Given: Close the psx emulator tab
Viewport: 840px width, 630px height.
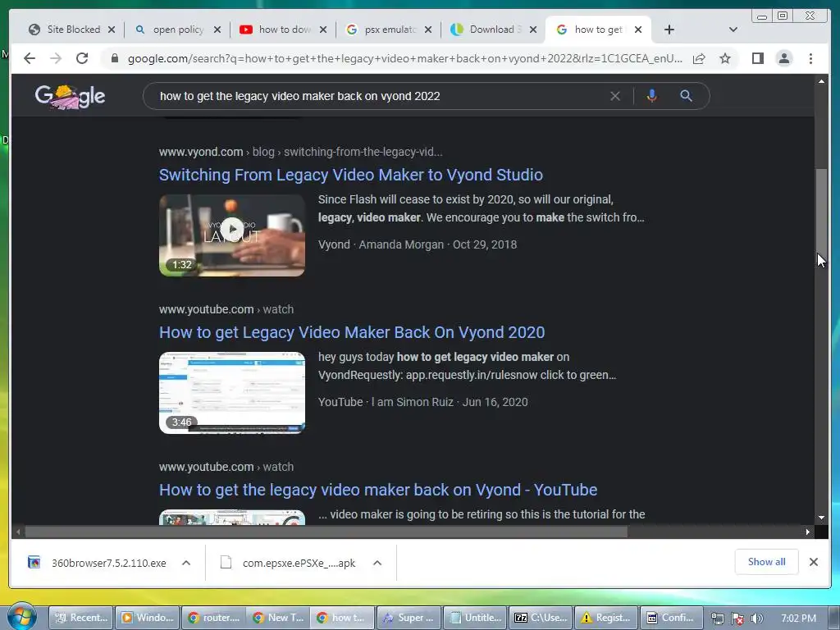Looking at the screenshot, I should (428, 30).
